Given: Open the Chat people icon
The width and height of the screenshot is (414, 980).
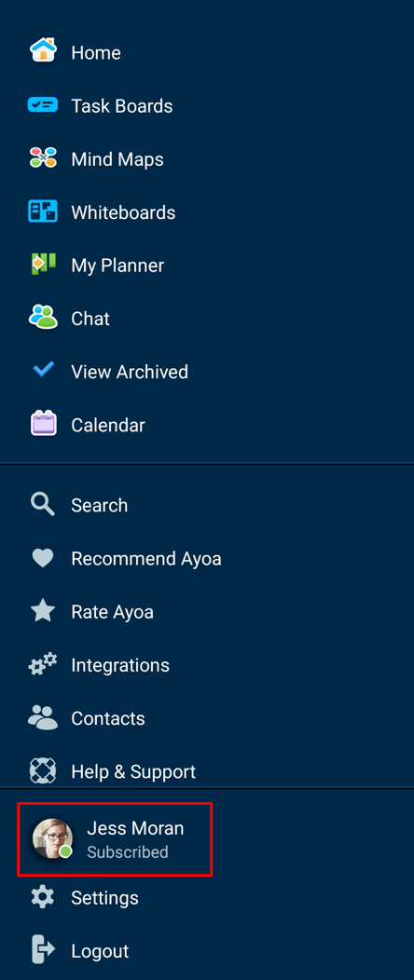Looking at the screenshot, I should point(43,318).
